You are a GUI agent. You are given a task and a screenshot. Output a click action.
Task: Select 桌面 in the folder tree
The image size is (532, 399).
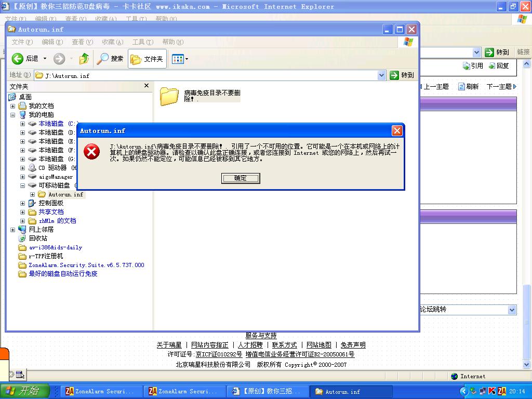tap(25, 97)
